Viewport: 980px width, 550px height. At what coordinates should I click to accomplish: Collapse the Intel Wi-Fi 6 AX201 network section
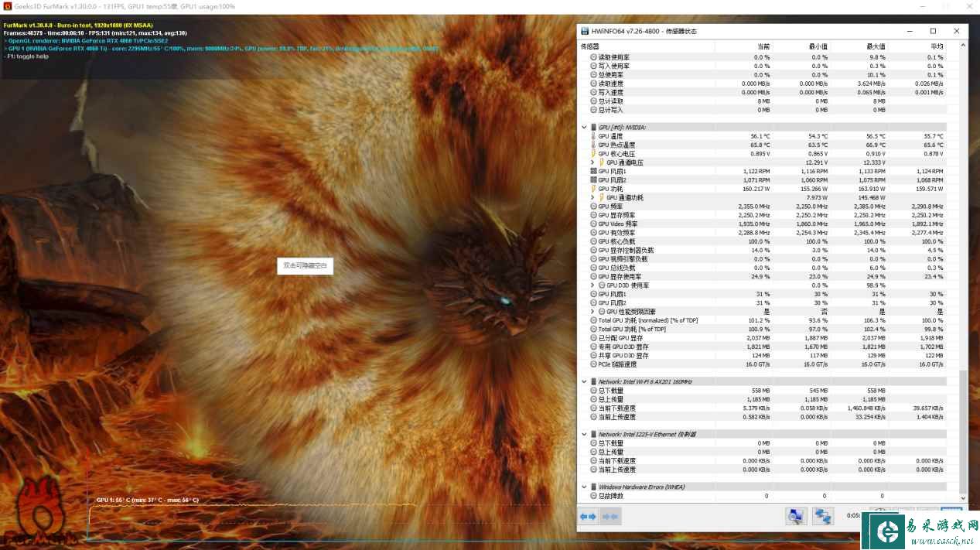pos(584,381)
